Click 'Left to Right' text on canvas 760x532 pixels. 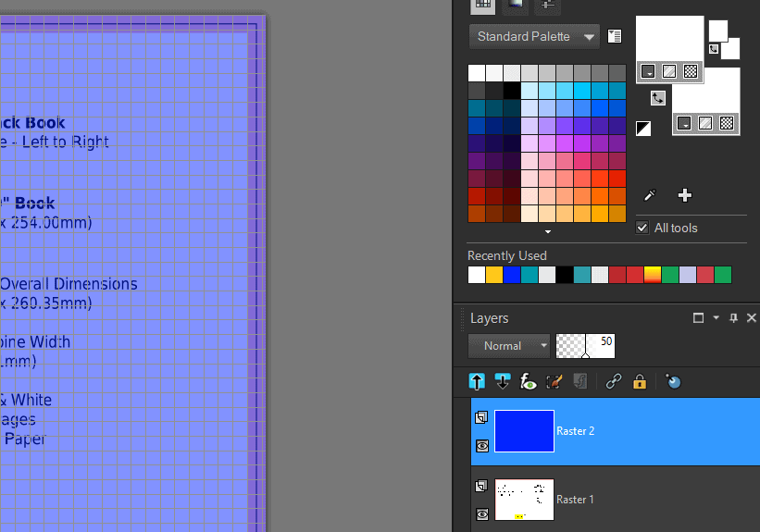pos(66,142)
